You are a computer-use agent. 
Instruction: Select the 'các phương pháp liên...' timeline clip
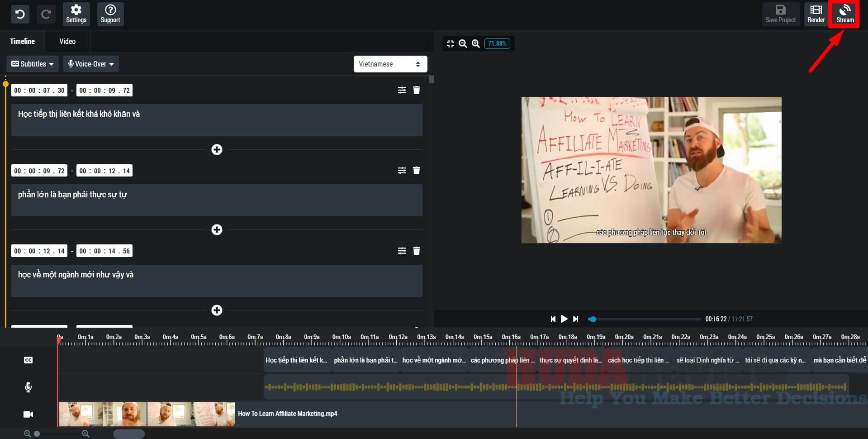point(503,360)
